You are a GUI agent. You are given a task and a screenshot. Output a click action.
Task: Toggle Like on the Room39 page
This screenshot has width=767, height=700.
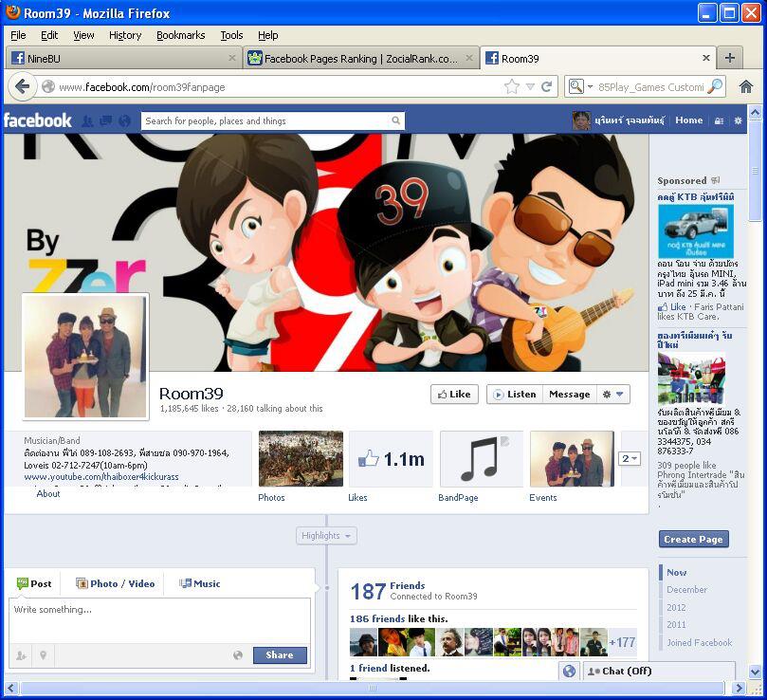[453, 394]
